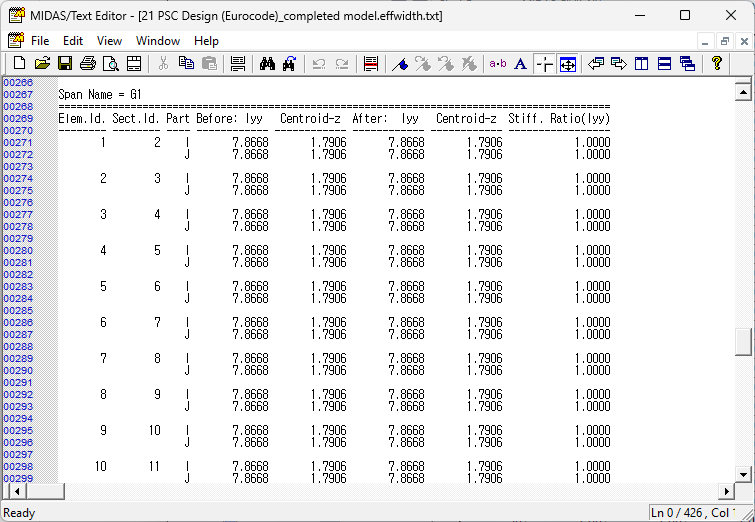This screenshot has width=755, height=522.
Task: Click the 'Before: Iyy' column header text
Action: pos(229,118)
